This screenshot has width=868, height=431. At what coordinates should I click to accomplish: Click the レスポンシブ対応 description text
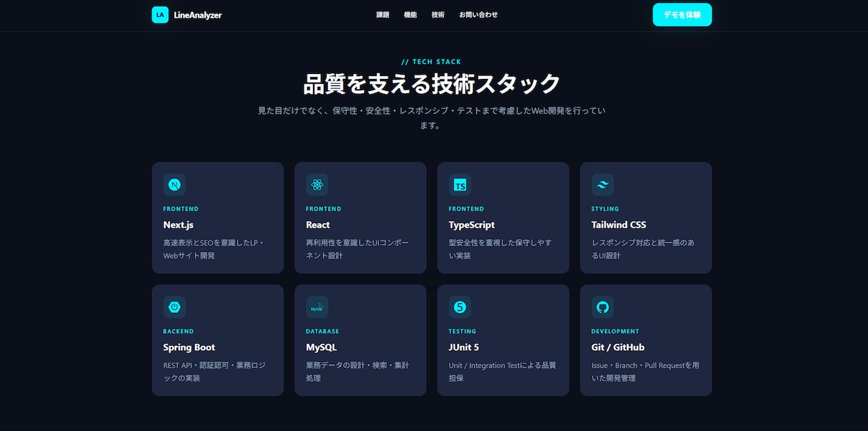(x=643, y=249)
